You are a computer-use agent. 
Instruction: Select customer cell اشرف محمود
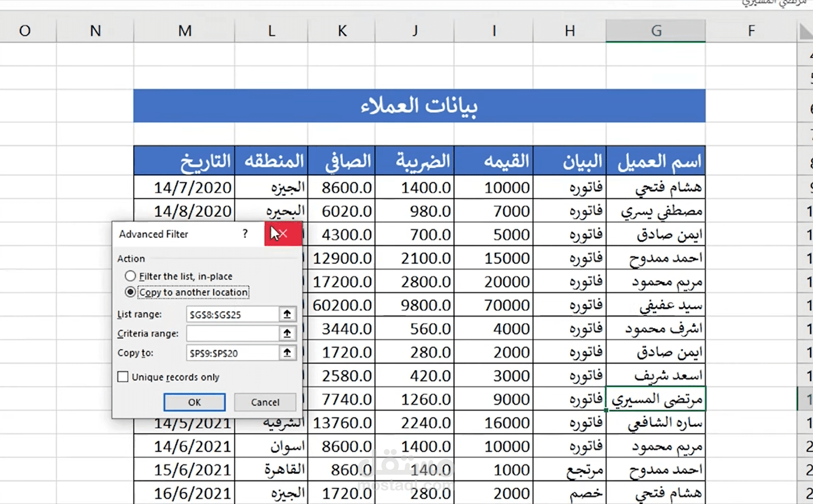[656, 329]
